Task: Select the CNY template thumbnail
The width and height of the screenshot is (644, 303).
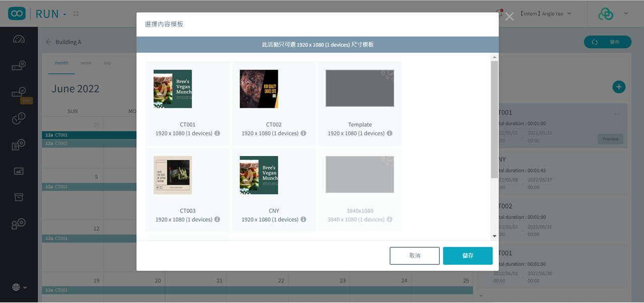Action: pos(259,175)
